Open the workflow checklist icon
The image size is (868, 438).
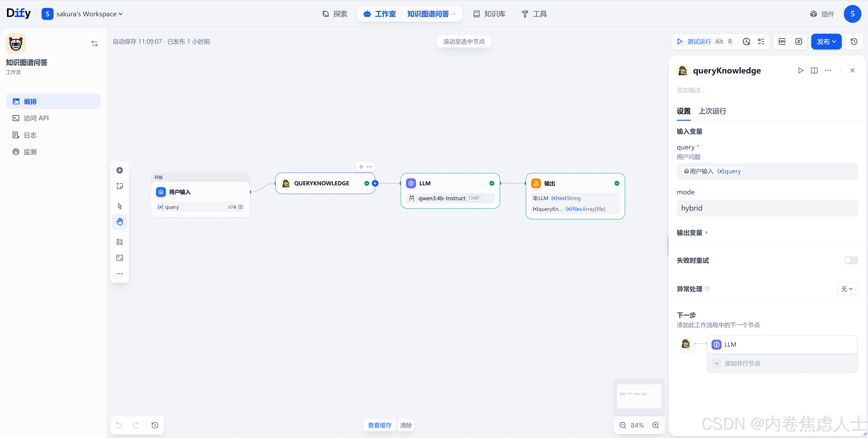[761, 41]
